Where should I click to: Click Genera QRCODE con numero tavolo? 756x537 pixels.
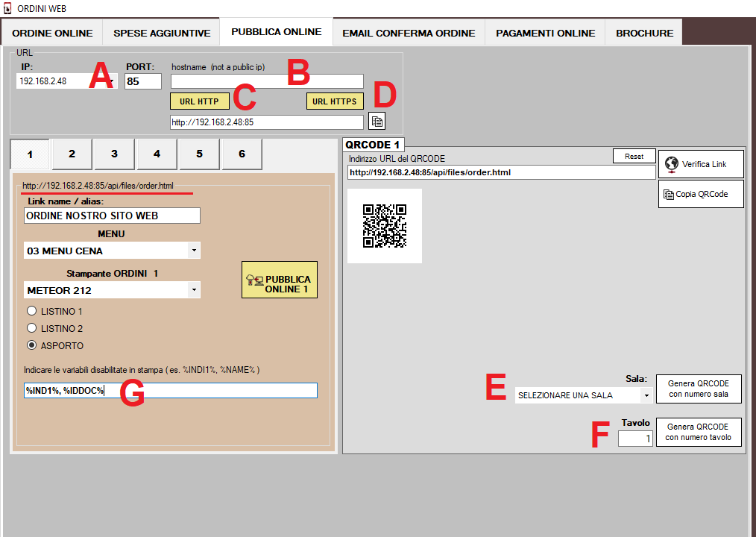tap(699, 432)
